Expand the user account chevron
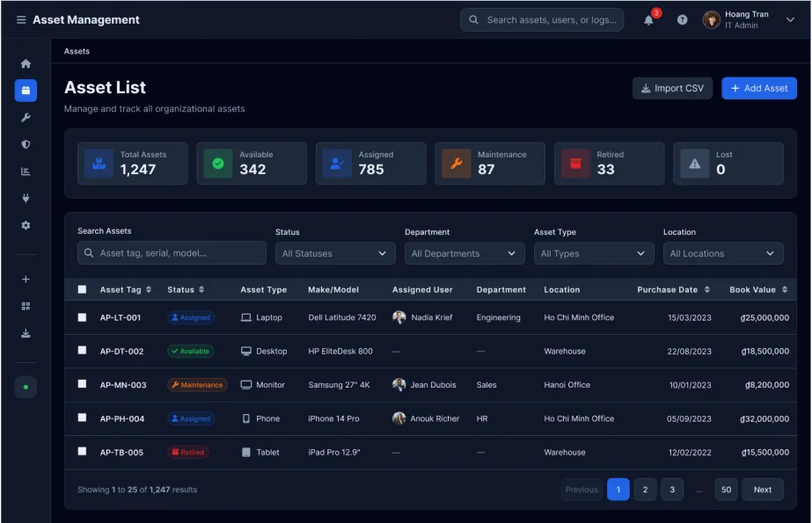The image size is (812, 523). click(x=790, y=19)
